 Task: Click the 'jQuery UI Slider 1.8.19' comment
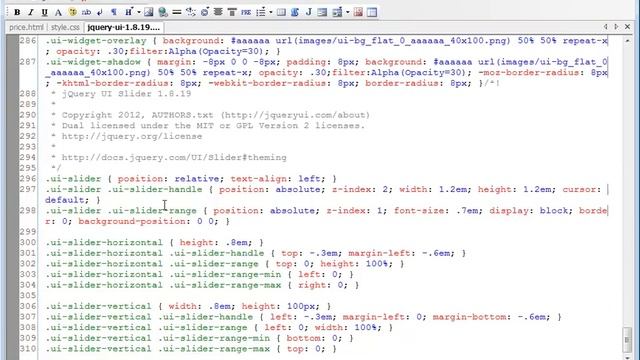pyautogui.click(x=126, y=94)
